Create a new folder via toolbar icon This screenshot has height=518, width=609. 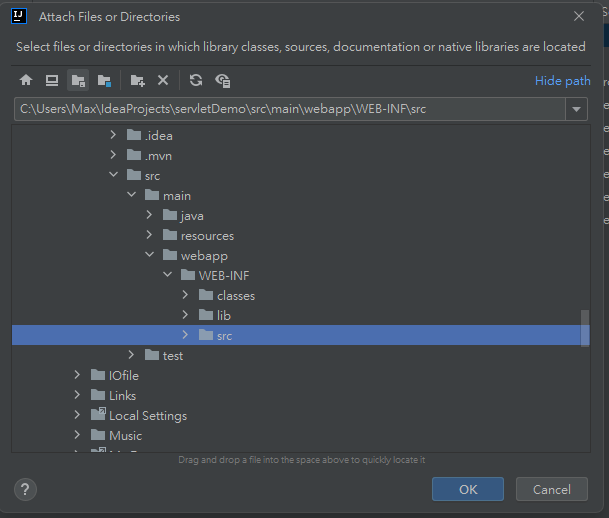click(137, 80)
